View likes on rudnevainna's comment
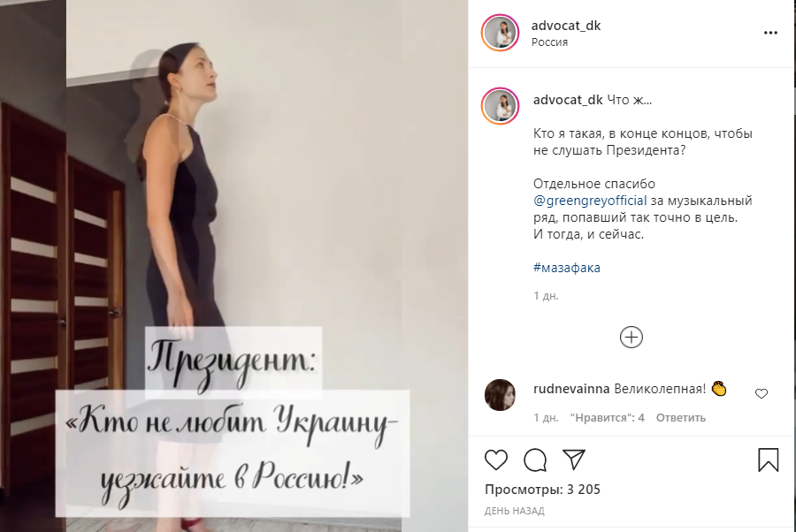This screenshot has height=532, width=796. [607, 418]
